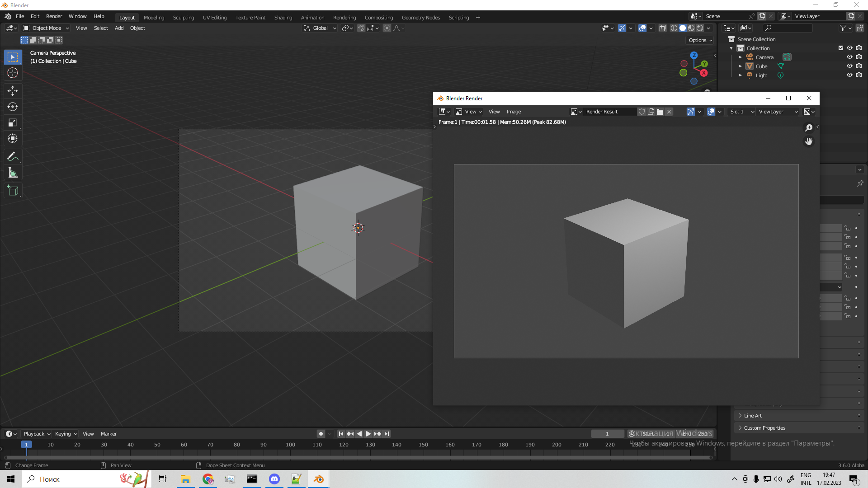This screenshot has height=488, width=868.
Task: Choose the Transform tool
Action: pos(13,138)
